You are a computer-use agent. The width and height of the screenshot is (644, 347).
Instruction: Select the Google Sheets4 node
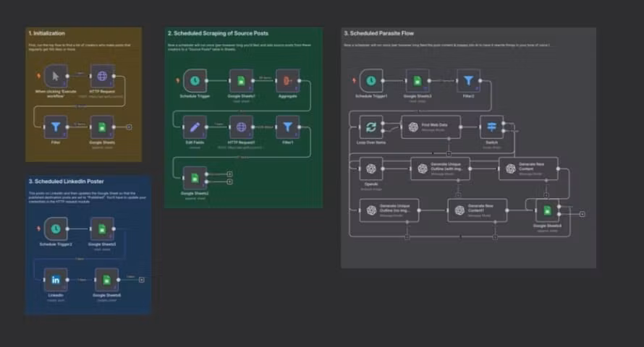point(548,210)
